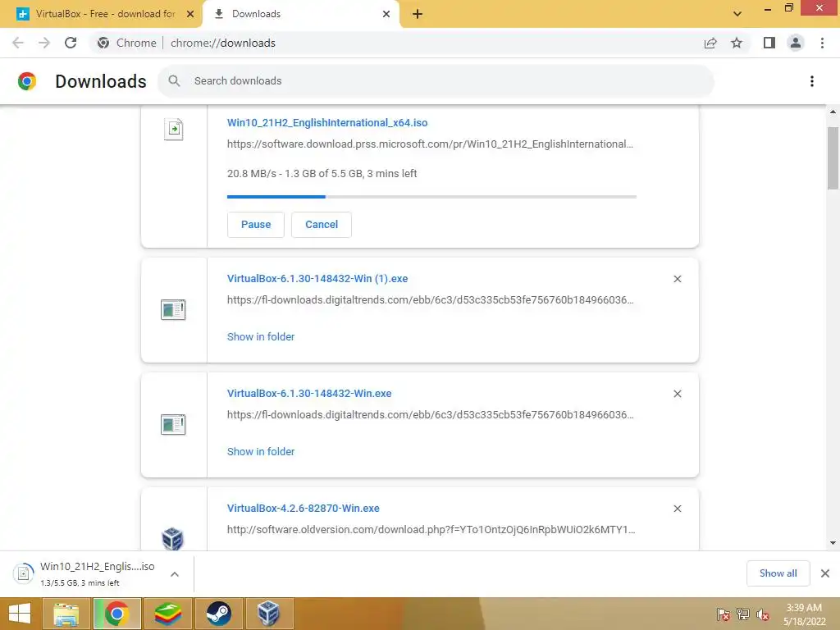Viewport: 840px width, 630px height.
Task: Open Windows Start button
Action: coord(20,614)
